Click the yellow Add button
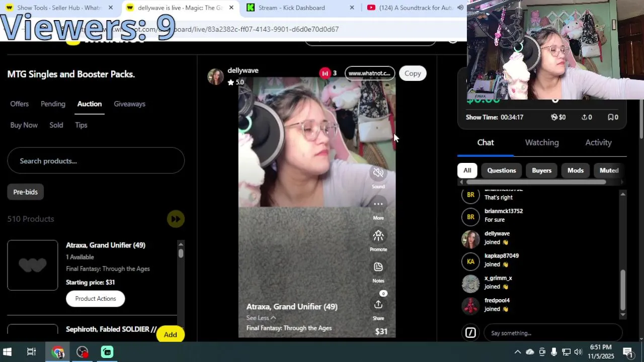 click(170, 335)
